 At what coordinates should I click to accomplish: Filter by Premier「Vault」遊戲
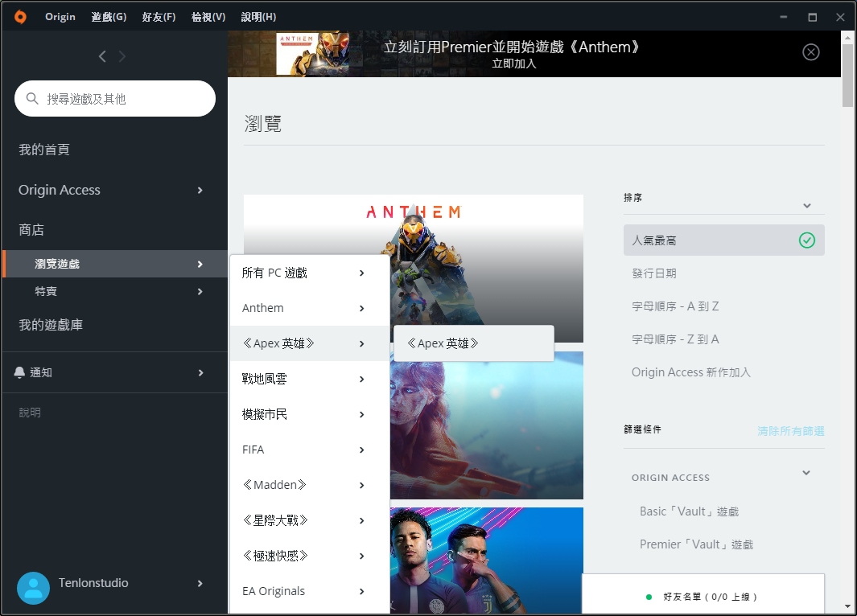pyautogui.click(x=696, y=544)
